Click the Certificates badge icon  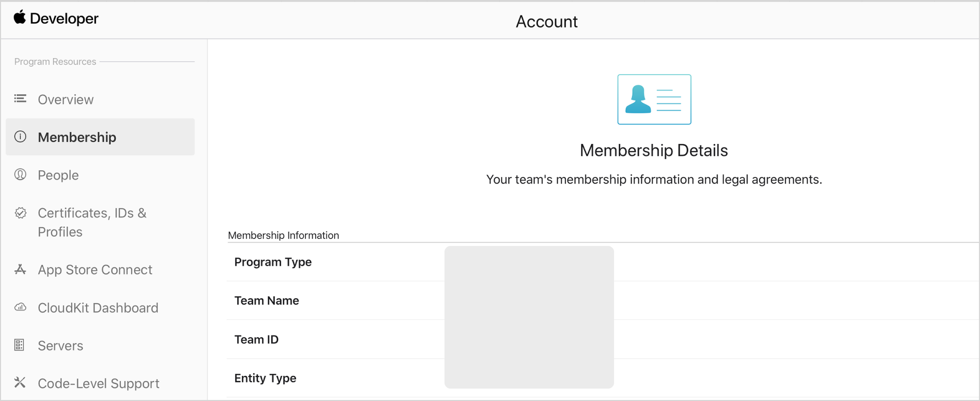point(20,212)
